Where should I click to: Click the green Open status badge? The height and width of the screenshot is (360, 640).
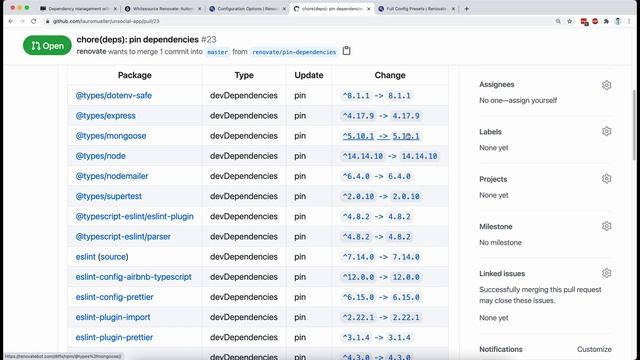click(x=47, y=45)
